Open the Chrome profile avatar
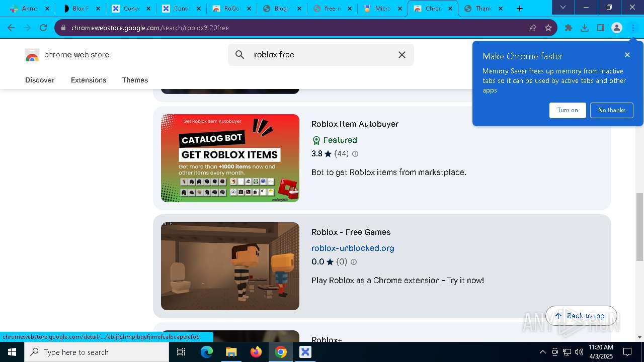The height and width of the screenshot is (362, 644). point(617,28)
